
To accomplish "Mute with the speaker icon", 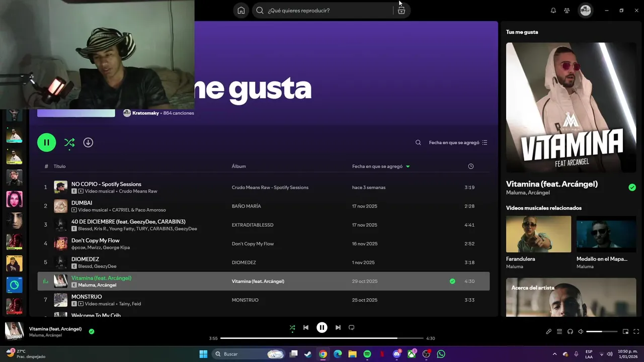I will pos(581,331).
